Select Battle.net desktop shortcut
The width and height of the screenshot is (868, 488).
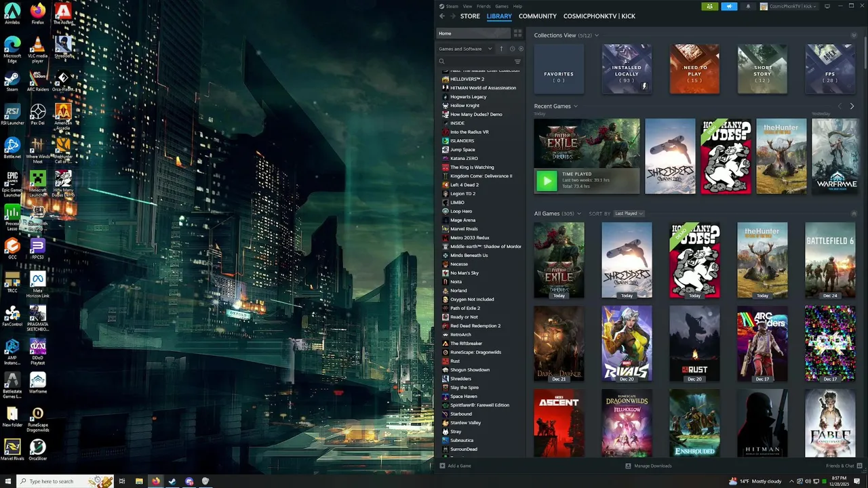(12, 148)
